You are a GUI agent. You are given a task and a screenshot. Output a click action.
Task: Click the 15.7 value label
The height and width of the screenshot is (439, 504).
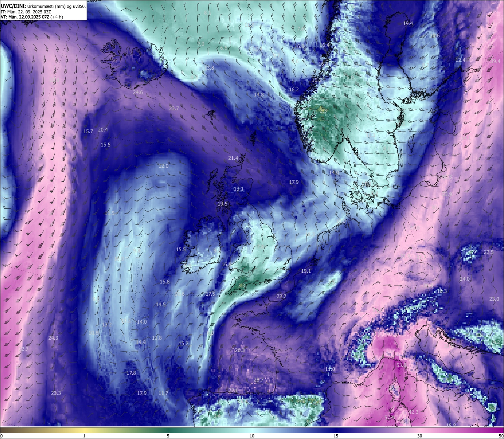coord(88,132)
